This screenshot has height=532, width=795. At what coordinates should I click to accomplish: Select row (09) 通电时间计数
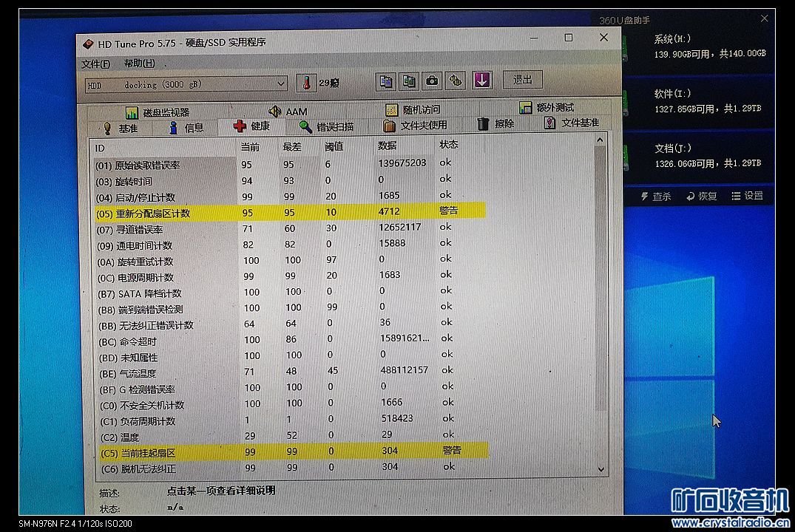pyautogui.click(x=290, y=245)
